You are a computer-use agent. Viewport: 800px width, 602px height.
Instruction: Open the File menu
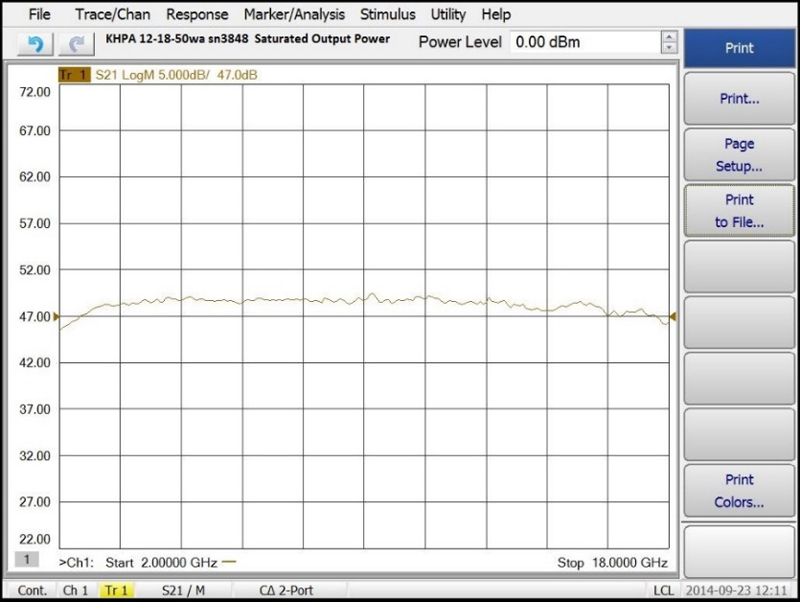[39, 14]
